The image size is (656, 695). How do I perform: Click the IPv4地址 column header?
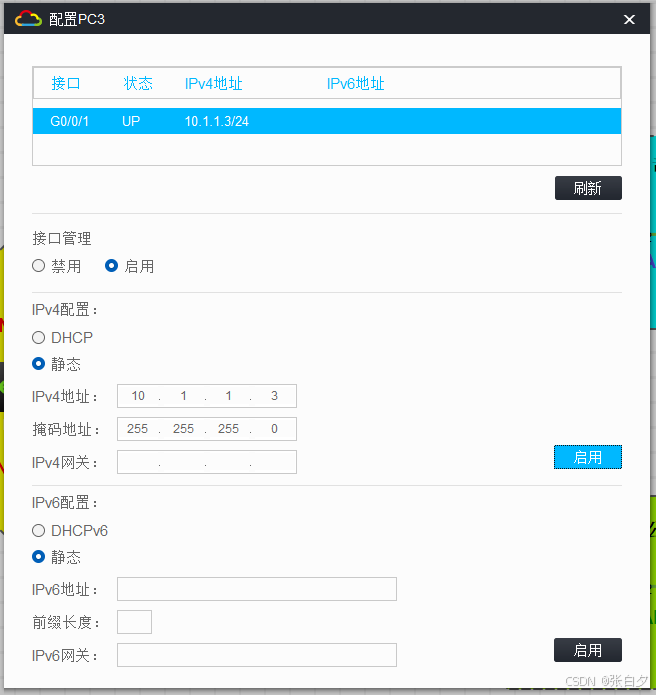pyautogui.click(x=214, y=83)
